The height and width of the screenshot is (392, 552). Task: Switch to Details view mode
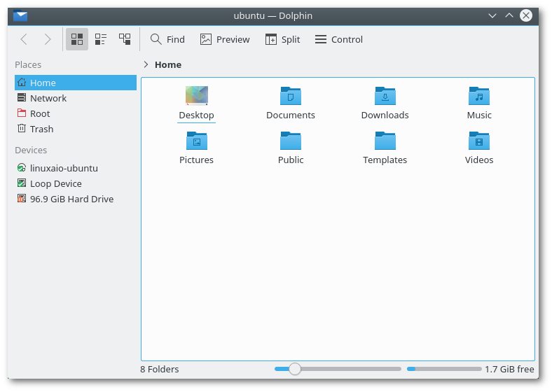[125, 39]
